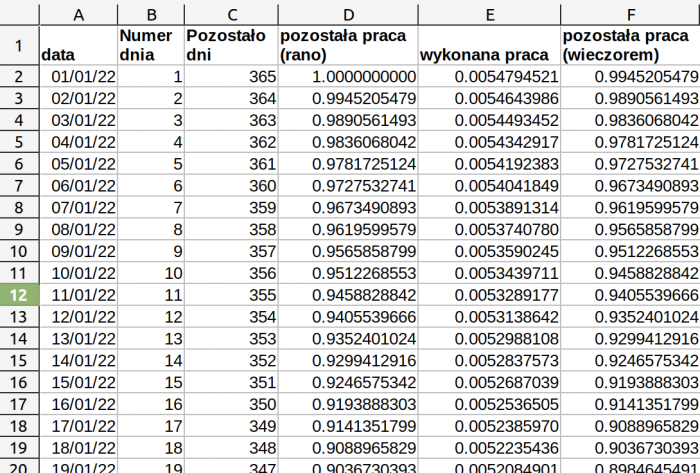Select row 1 via its row header
The height and width of the screenshot is (473, 700).
coord(19,45)
